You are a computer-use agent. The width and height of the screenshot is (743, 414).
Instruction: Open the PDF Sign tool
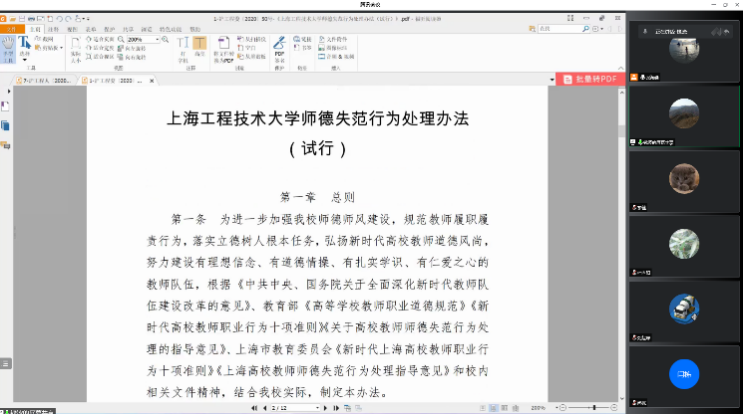coord(280,47)
